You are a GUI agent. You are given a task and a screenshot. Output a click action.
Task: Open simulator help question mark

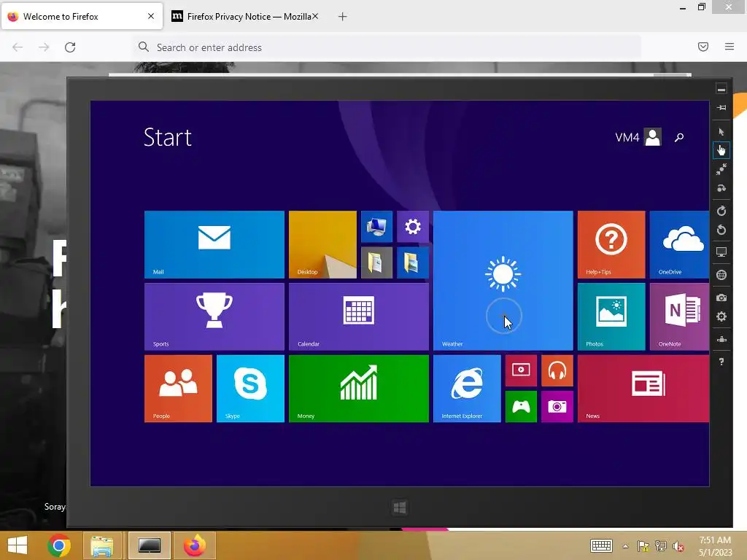tap(721, 362)
